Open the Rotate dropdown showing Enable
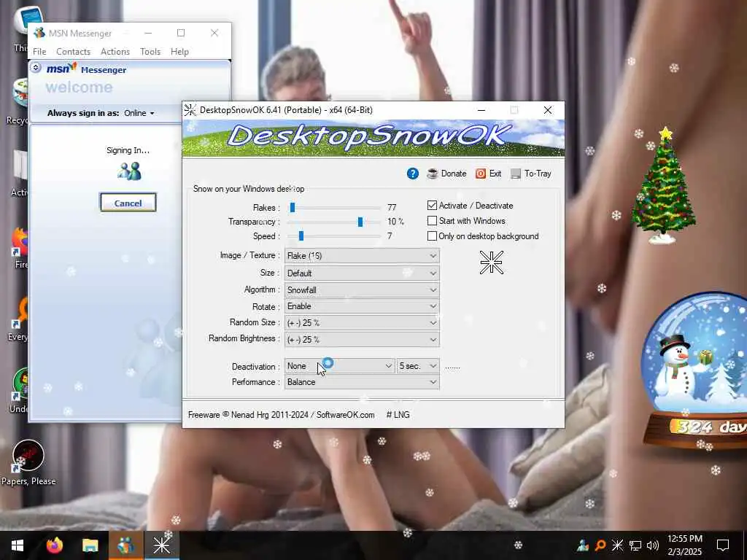This screenshot has height=560, width=747. click(362, 306)
